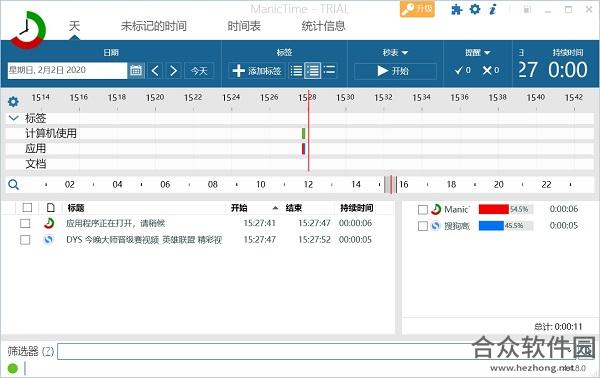This screenshot has height=378, width=600.
Task: Click the document column header icon
Action: click(x=51, y=208)
